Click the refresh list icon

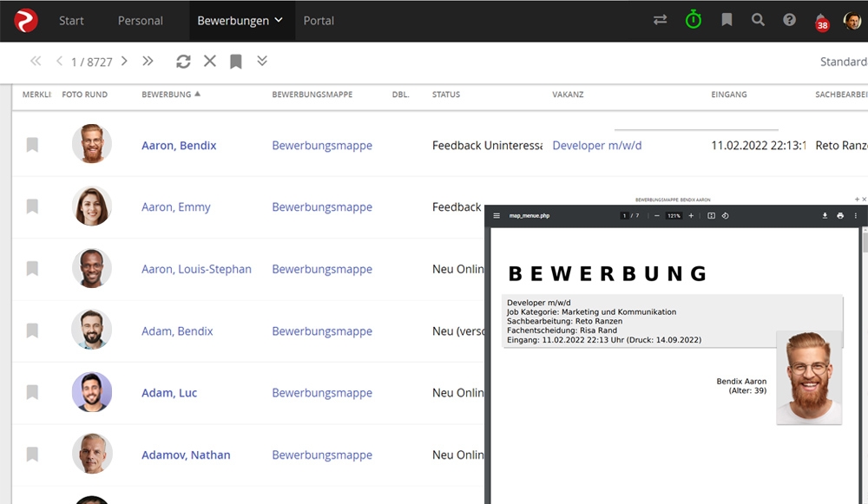coord(183,62)
